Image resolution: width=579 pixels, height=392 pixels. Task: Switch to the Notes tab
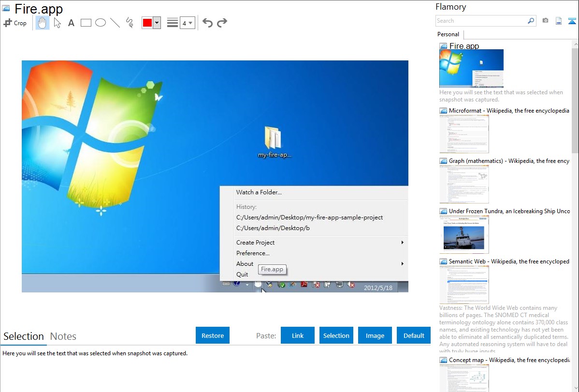click(63, 336)
